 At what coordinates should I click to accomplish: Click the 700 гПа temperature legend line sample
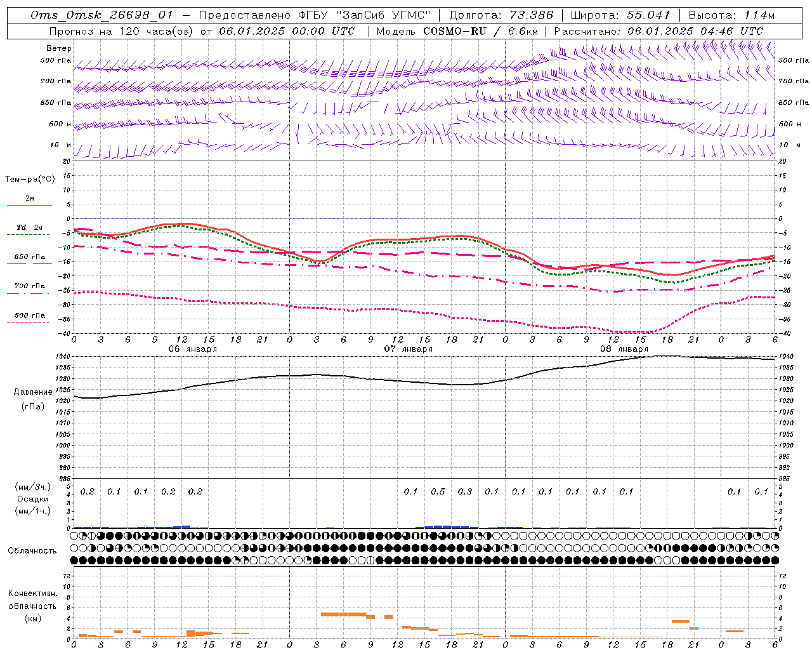30,293
